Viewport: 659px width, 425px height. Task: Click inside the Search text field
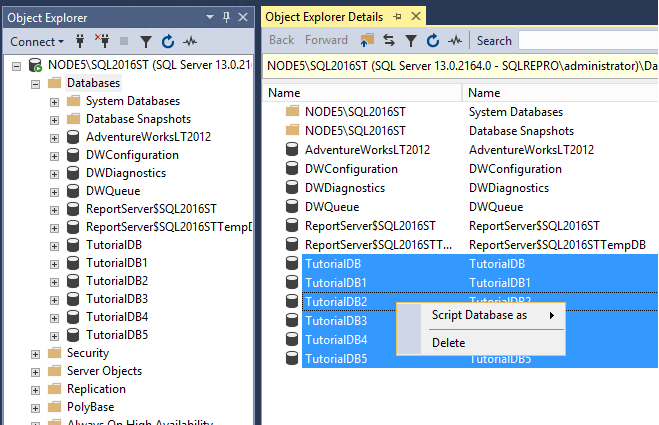tap(587, 41)
